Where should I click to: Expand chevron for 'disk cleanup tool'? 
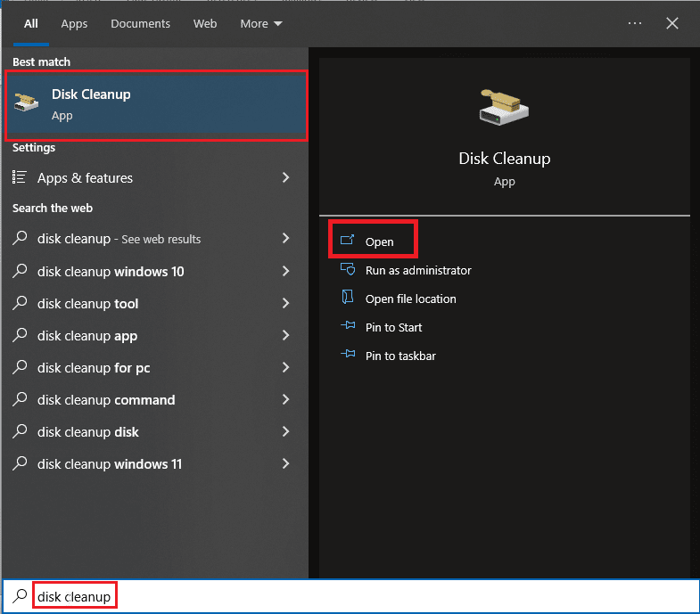(285, 303)
